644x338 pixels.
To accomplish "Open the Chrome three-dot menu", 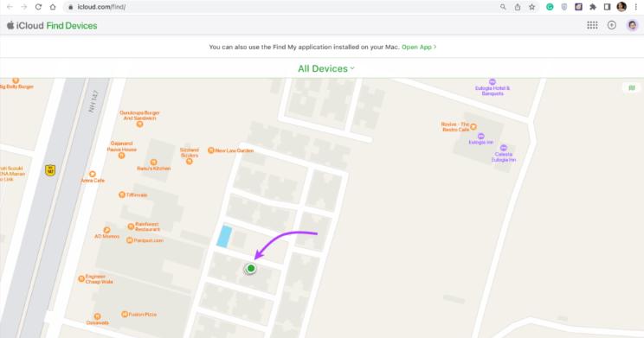I will pos(636,7).
